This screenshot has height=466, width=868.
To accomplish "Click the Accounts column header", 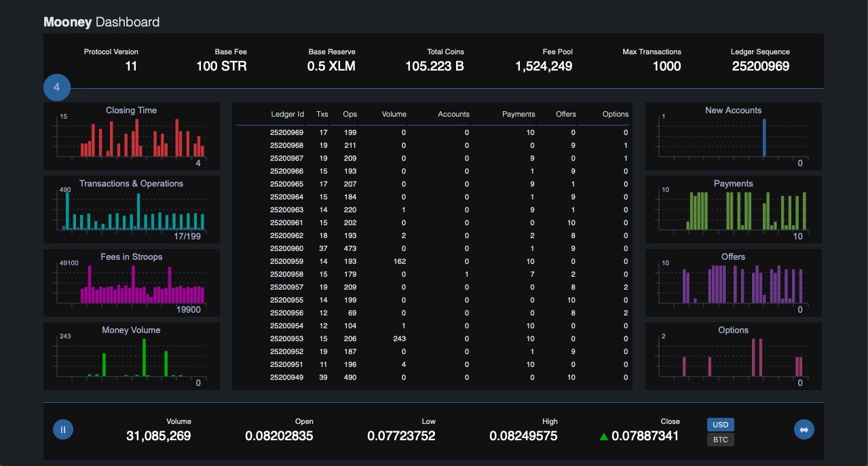I will click(454, 114).
